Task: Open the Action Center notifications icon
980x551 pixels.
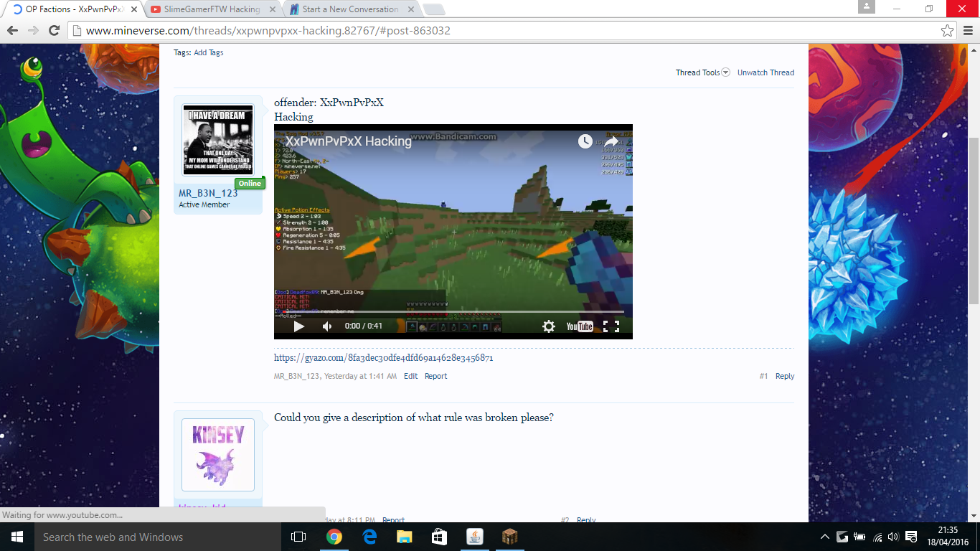Action: pos(911,537)
